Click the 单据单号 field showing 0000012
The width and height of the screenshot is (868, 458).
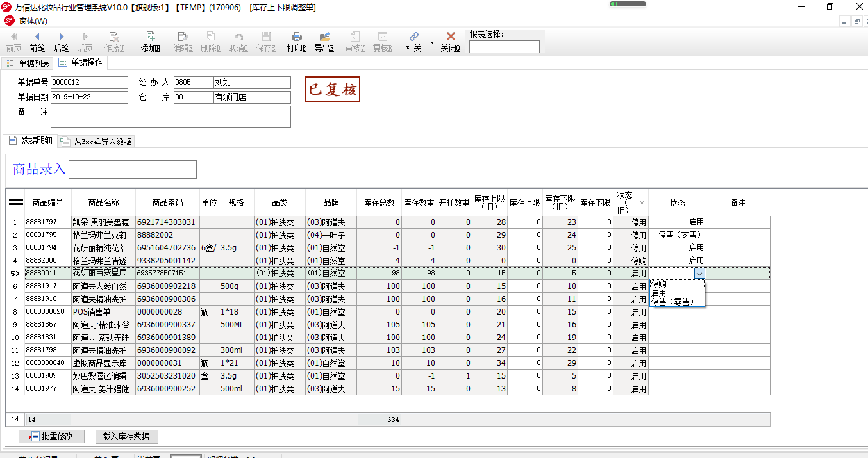tap(89, 83)
